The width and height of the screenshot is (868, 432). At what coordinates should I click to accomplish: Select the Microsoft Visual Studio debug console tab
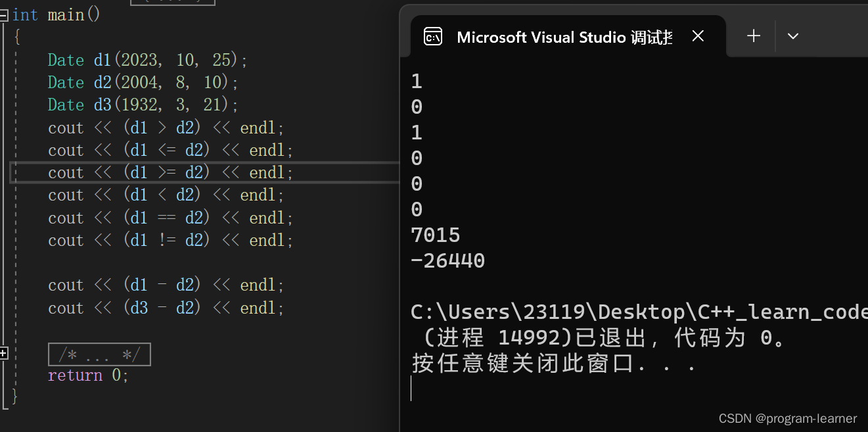tap(568, 36)
